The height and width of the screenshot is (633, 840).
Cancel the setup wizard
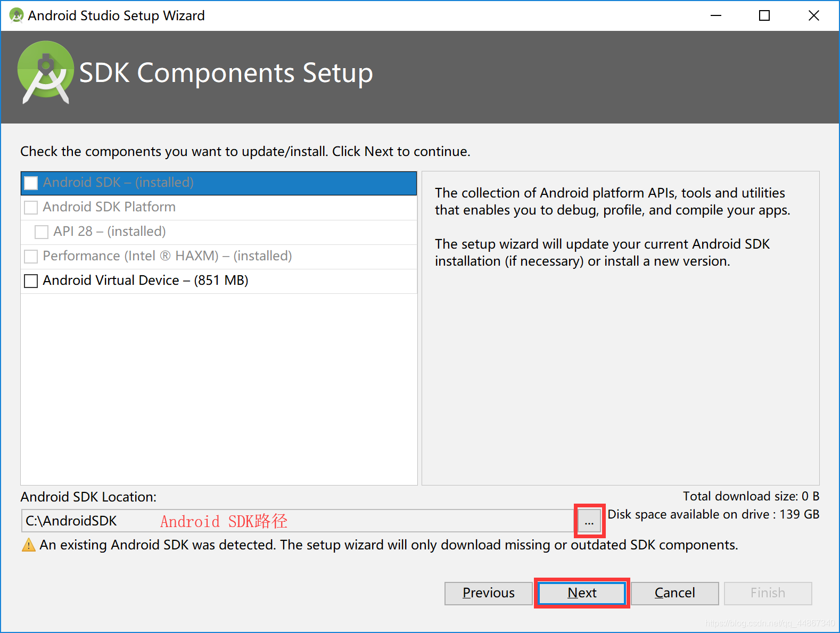(x=675, y=593)
